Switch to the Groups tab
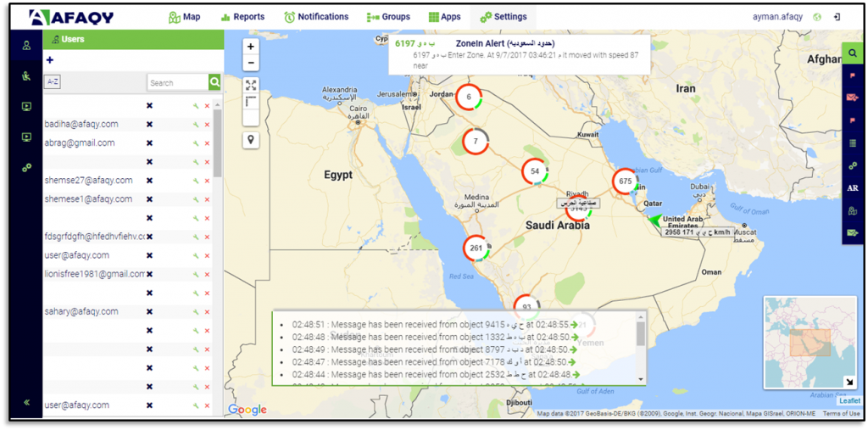This screenshot has width=868, height=430. [388, 17]
